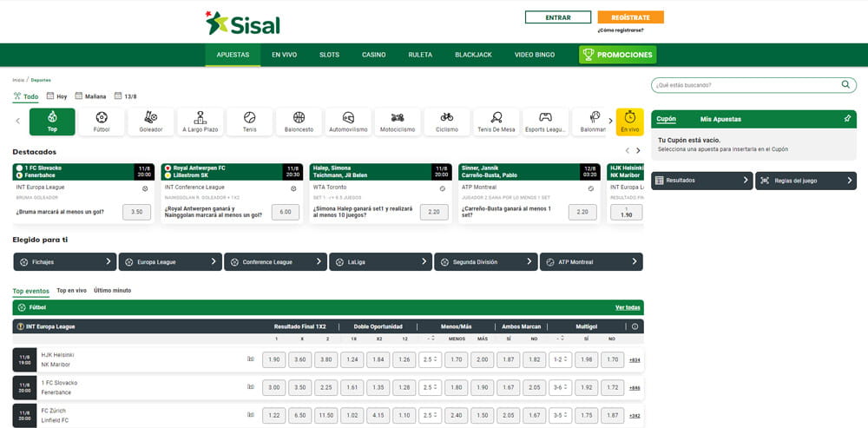Show previous Destacados cards
The height and width of the screenshot is (428, 868).
[628, 150]
